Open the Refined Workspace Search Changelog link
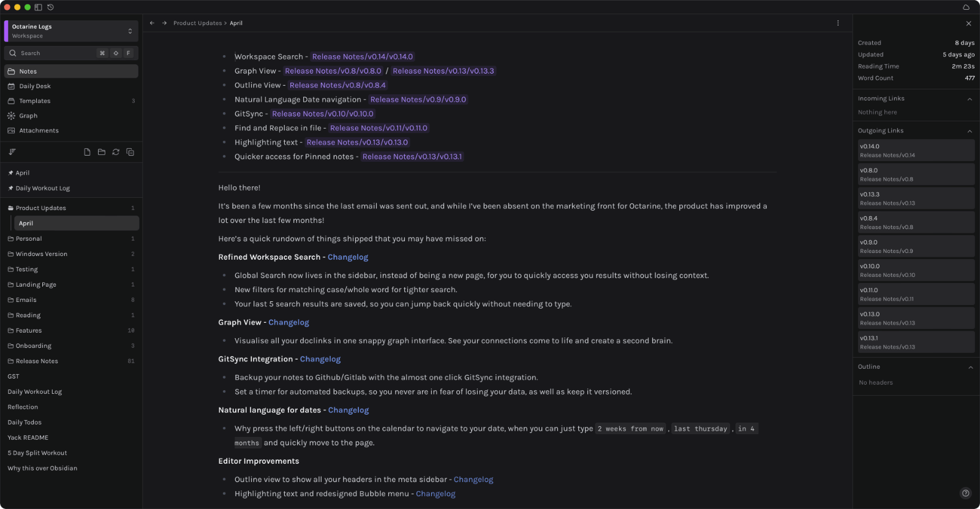The height and width of the screenshot is (509, 980). click(x=348, y=257)
